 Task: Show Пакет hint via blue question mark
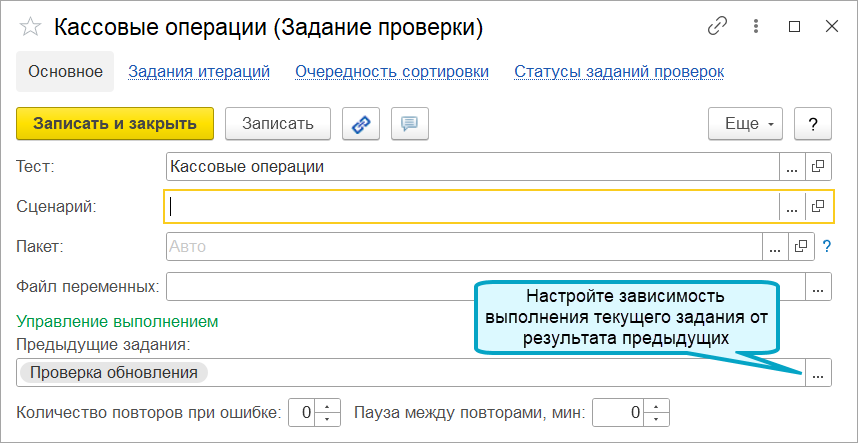827,247
